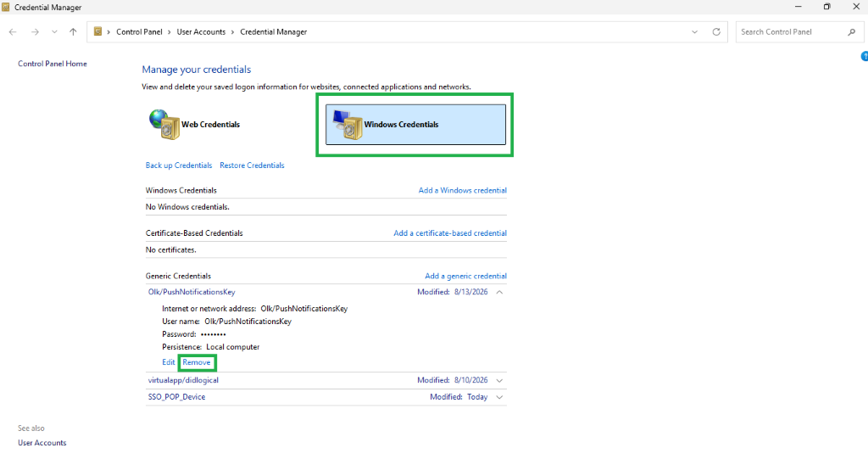Click Restore Credentials link

coord(252,165)
